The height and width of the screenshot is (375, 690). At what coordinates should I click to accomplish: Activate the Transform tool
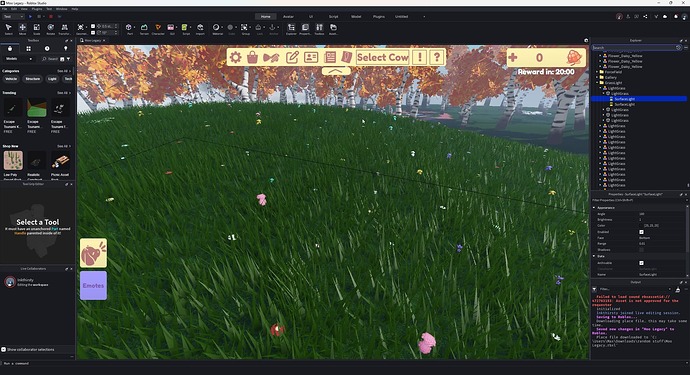click(x=64, y=29)
